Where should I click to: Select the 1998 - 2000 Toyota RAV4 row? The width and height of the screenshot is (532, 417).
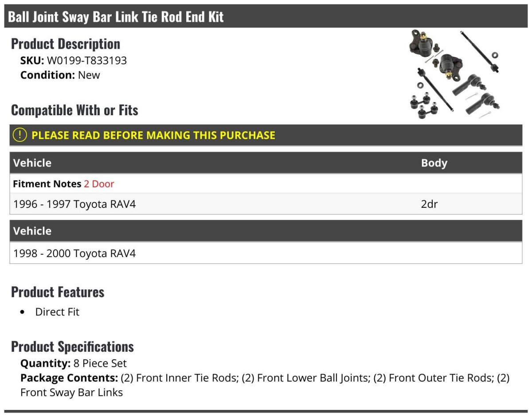tap(74, 253)
